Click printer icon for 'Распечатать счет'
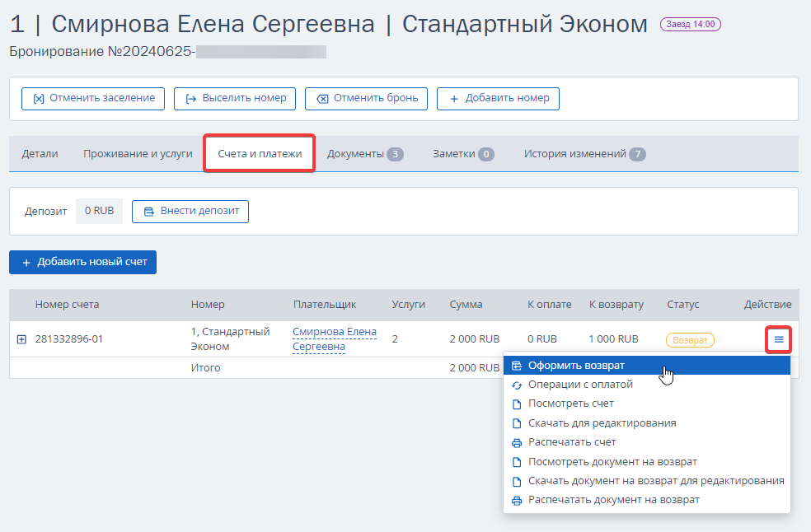811x532 pixels. [x=516, y=443]
